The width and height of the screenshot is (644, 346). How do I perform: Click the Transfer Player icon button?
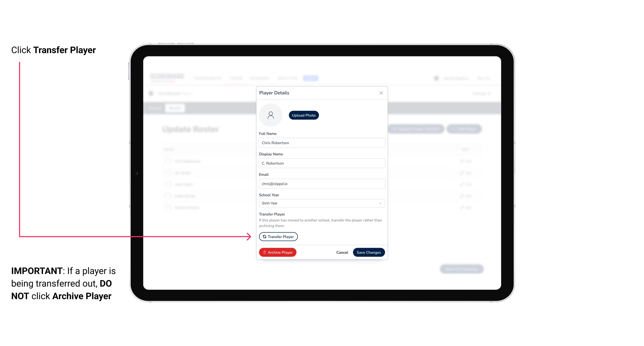[x=278, y=237]
